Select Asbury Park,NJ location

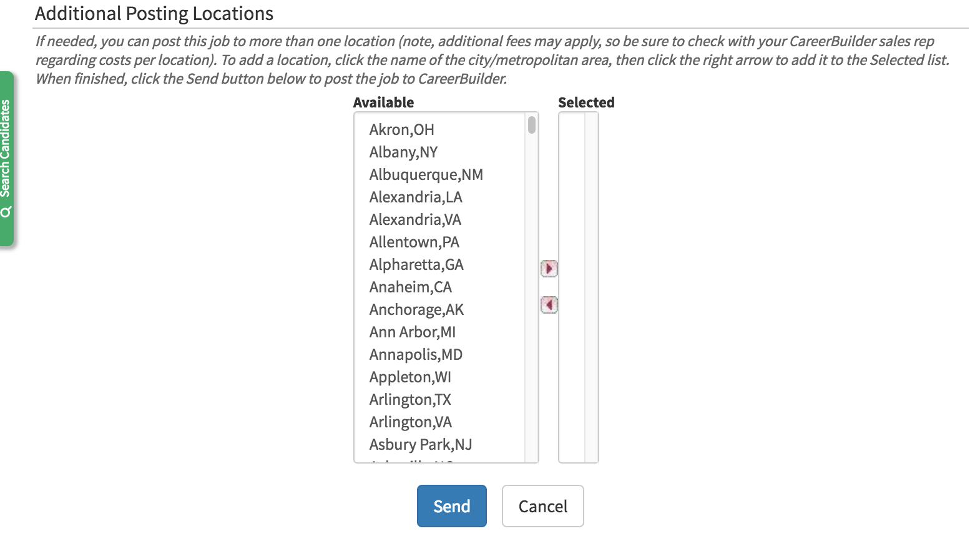point(420,445)
